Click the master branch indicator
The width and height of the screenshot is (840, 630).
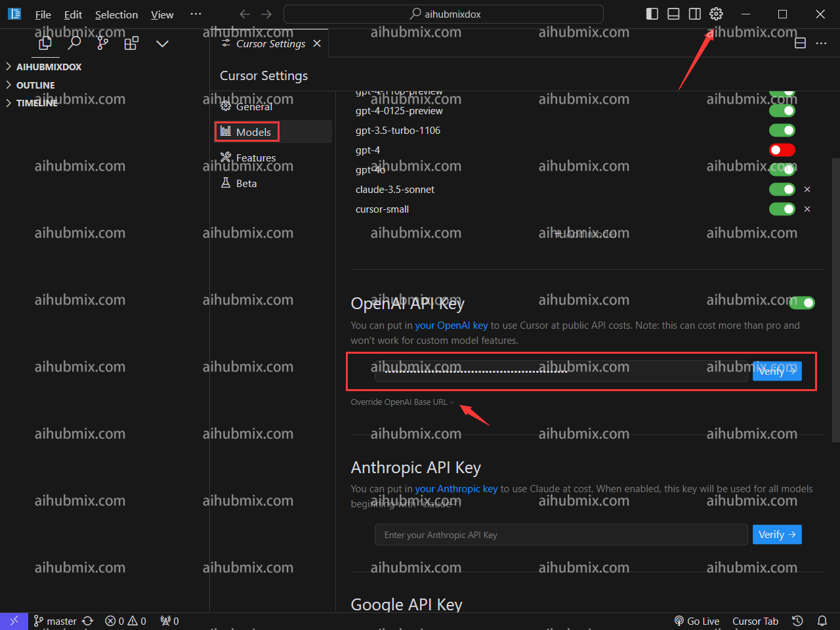pyautogui.click(x=55, y=621)
